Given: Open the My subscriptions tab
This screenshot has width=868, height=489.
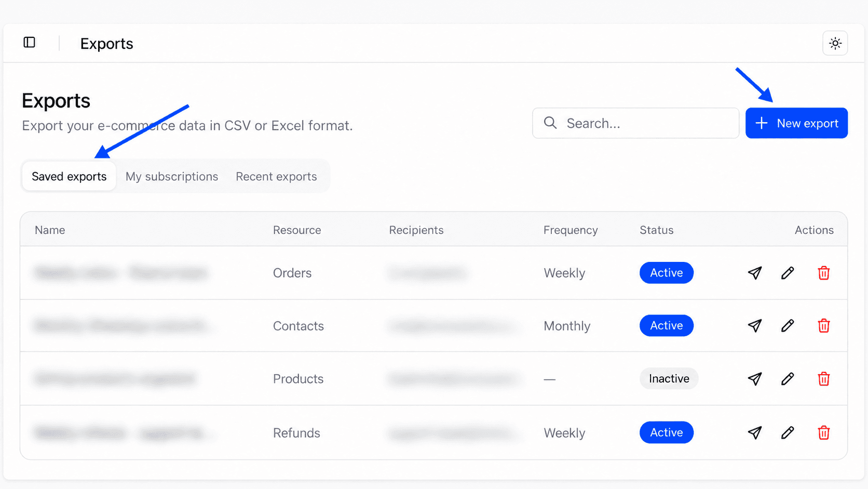Looking at the screenshot, I should (x=172, y=177).
